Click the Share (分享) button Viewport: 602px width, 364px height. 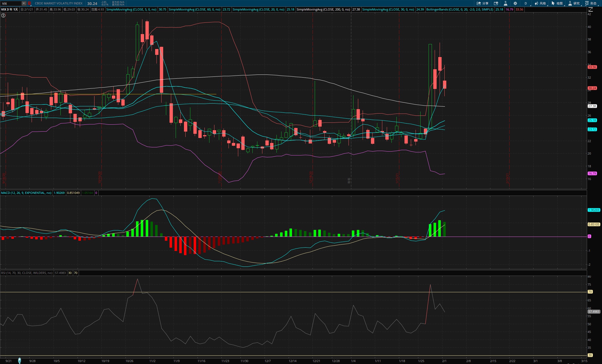point(482,3)
